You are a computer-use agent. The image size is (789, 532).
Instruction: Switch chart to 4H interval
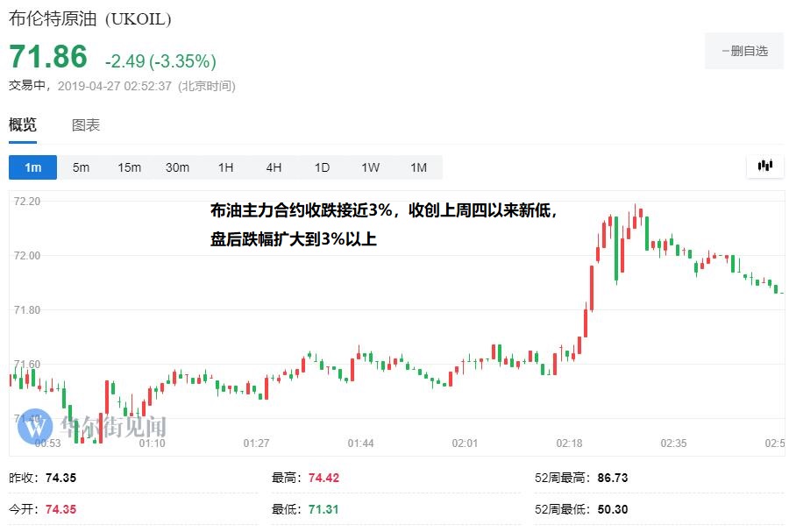[274, 167]
